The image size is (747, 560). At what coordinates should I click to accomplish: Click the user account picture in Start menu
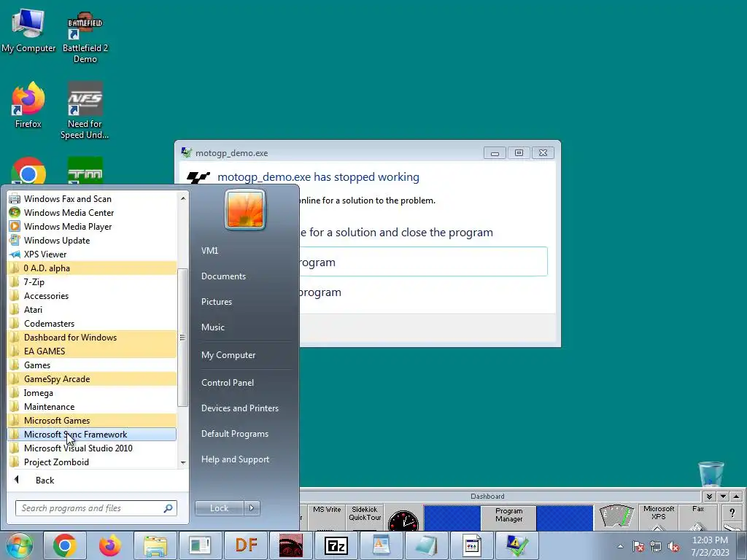[245, 209]
